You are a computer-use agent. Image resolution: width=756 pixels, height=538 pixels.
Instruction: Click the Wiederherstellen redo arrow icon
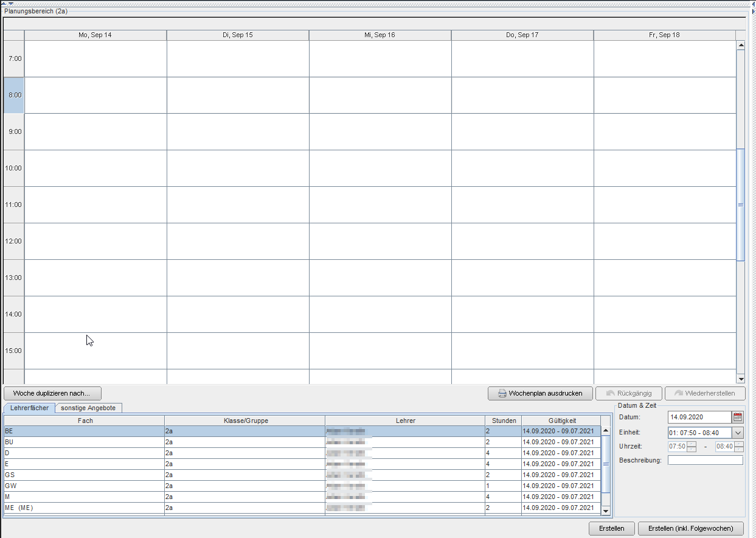(x=679, y=393)
